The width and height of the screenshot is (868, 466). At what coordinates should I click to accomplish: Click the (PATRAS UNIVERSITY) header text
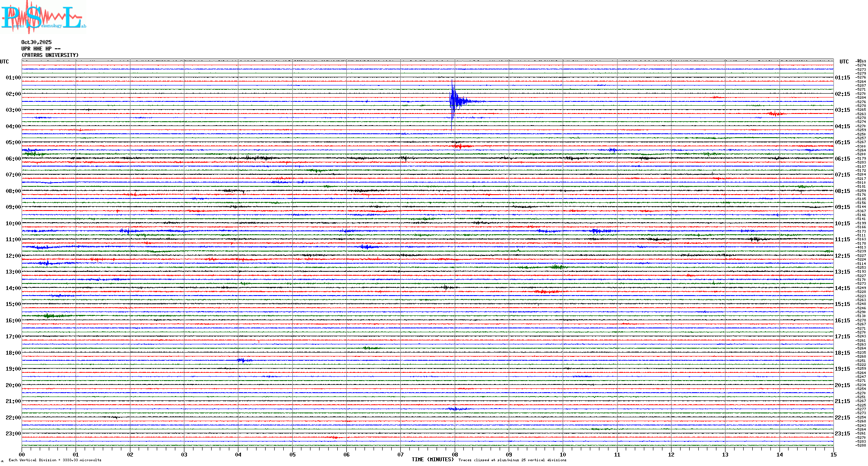point(50,55)
